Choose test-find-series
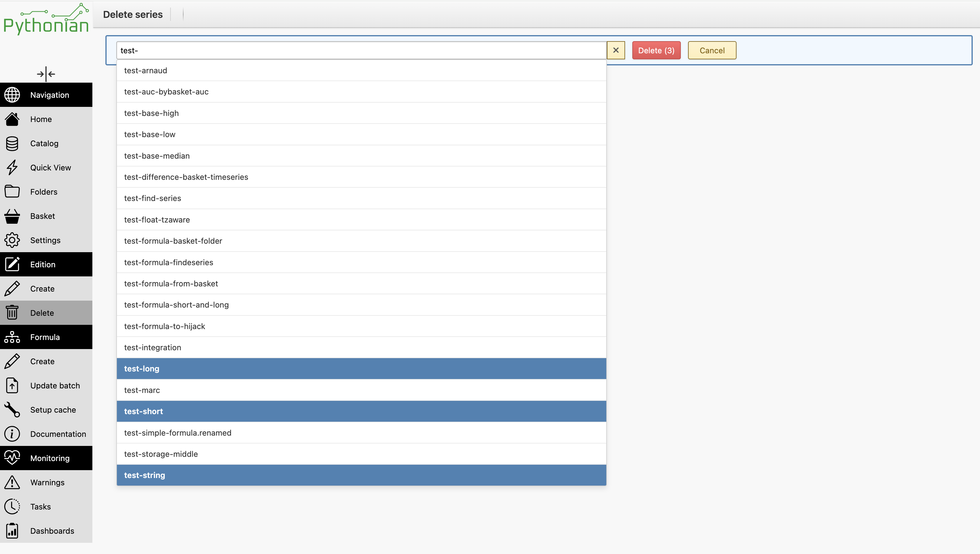 tap(361, 198)
